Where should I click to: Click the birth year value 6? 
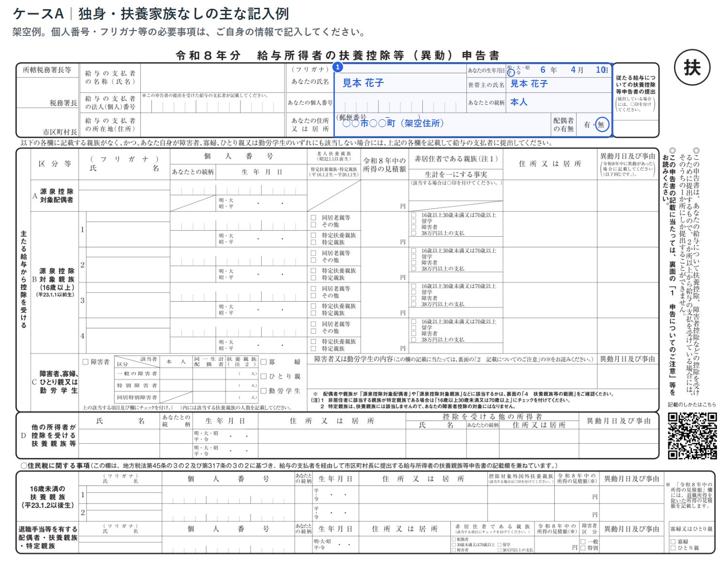coord(543,70)
